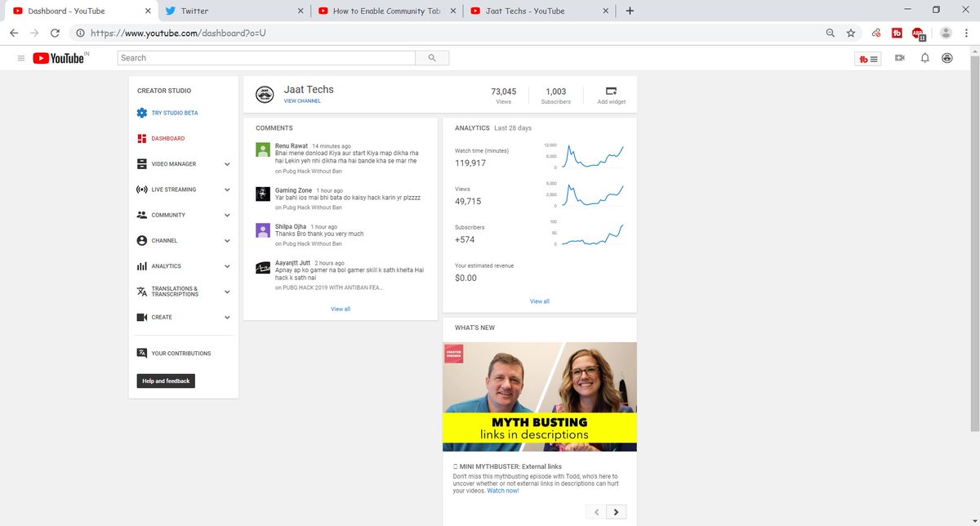
Task: Click the YouTube search field
Action: [x=267, y=58]
